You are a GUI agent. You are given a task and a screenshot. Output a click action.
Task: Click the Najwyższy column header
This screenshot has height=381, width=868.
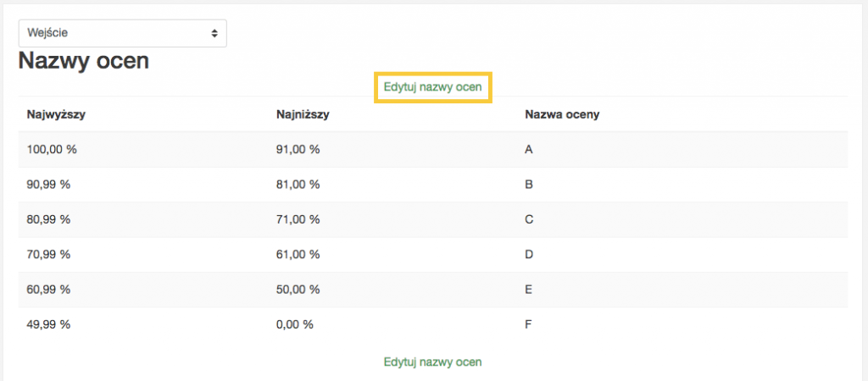pos(55,114)
